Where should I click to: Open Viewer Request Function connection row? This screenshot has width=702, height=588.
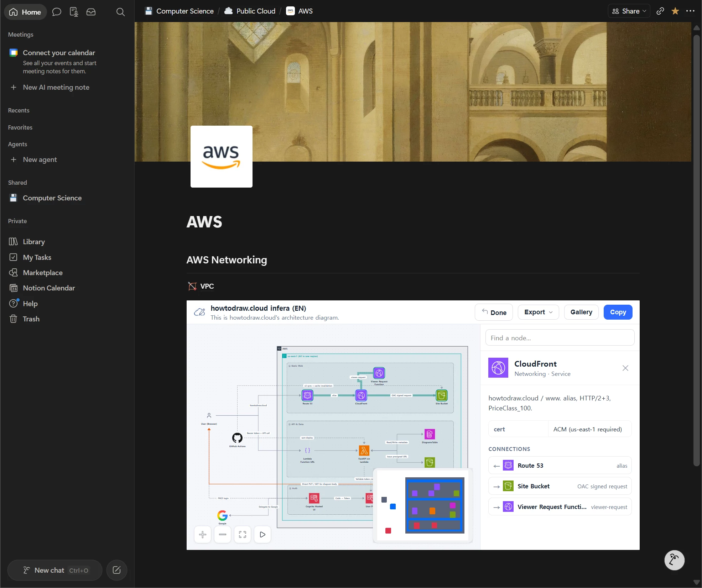[x=560, y=507]
